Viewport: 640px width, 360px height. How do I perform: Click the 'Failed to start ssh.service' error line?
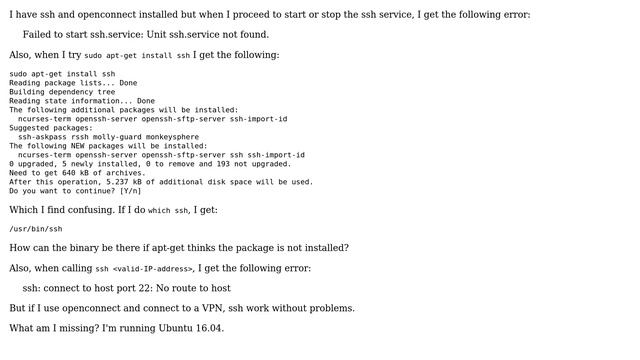point(146,35)
